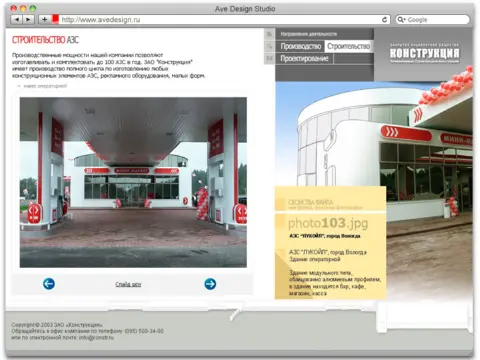
Task: Focus the avedesign.ru address bar
Action: point(220,20)
